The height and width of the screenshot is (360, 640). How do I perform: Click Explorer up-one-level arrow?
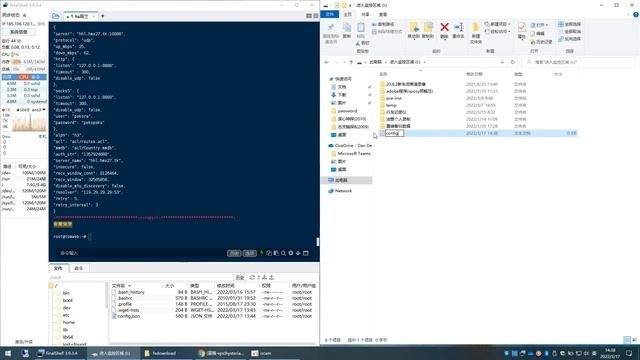click(x=351, y=62)
